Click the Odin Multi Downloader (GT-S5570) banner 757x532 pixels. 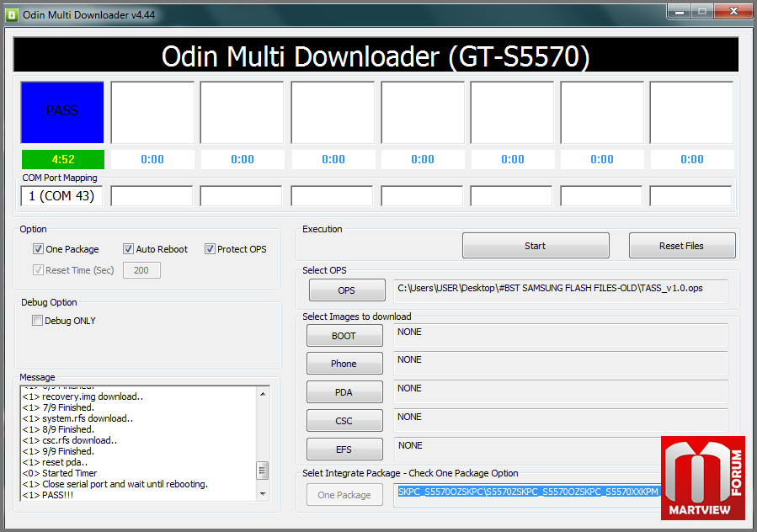tap(376, 55)
